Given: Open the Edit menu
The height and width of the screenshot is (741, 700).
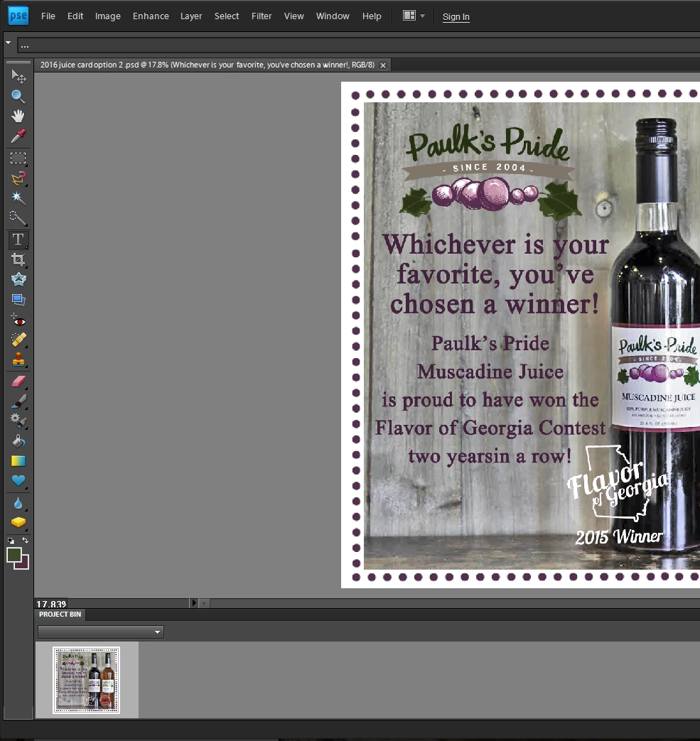Looking at the screenshot, I should (75, 16).
